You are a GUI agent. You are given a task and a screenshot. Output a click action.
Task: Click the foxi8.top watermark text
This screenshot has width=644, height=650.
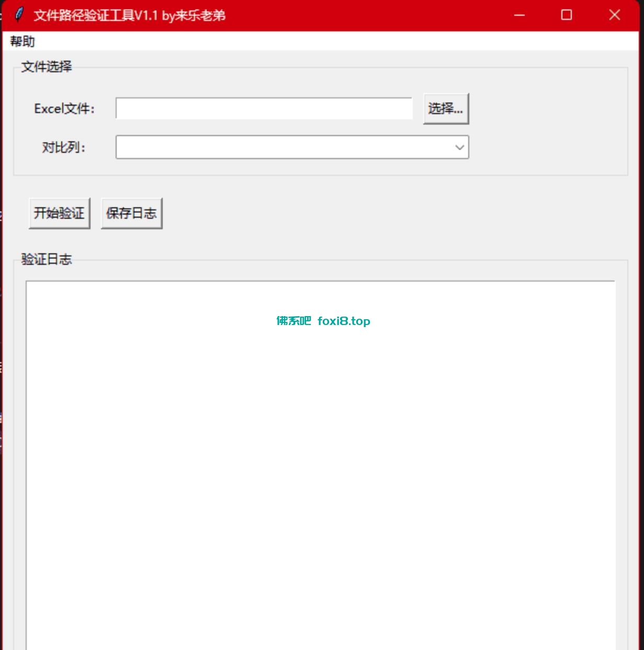click(x=344, y=321)
